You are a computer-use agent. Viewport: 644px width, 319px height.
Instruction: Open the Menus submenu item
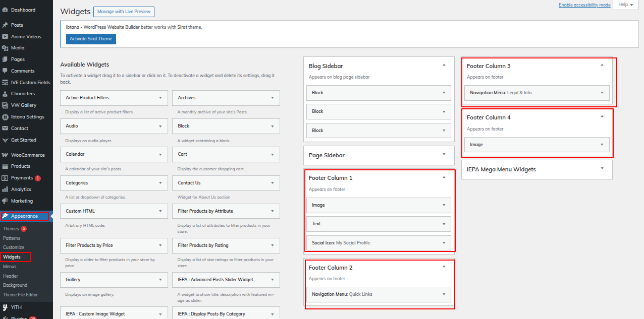pos(10,267)
